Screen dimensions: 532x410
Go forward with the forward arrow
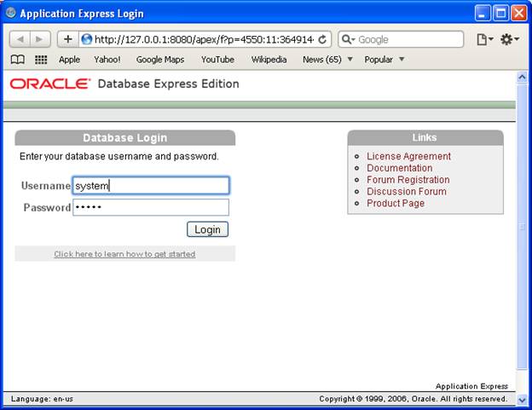click(x=40, y=39)
